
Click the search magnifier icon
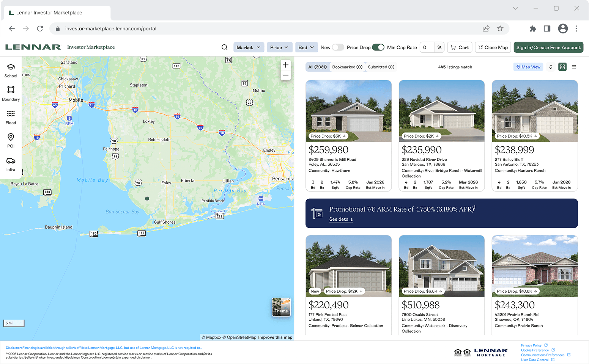point(225,47)
